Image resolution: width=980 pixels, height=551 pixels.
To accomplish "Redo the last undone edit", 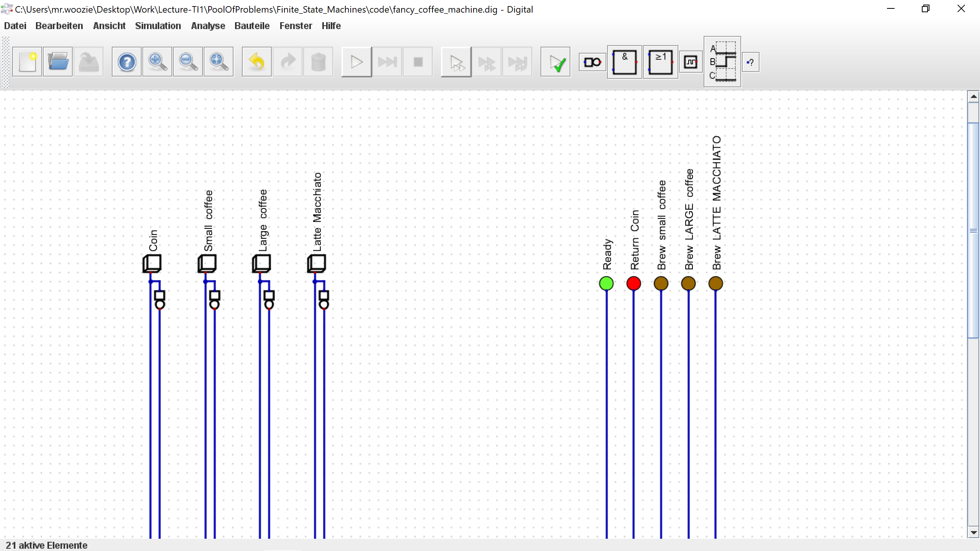I will click(x=287, y=62).
